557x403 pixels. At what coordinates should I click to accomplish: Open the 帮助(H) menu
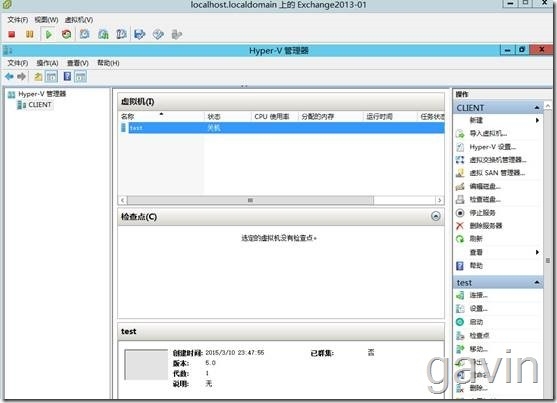pos(108,63)
